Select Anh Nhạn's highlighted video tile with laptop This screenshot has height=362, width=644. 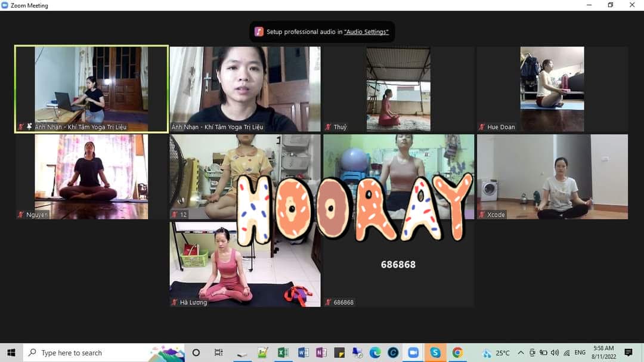pyautogui.click(x=91, y=89)
